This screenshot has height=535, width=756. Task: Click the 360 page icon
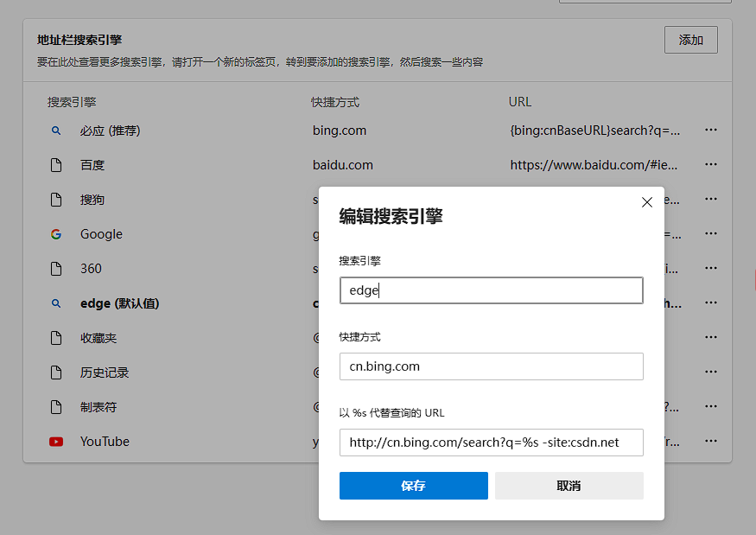click(x=56, y=269)
